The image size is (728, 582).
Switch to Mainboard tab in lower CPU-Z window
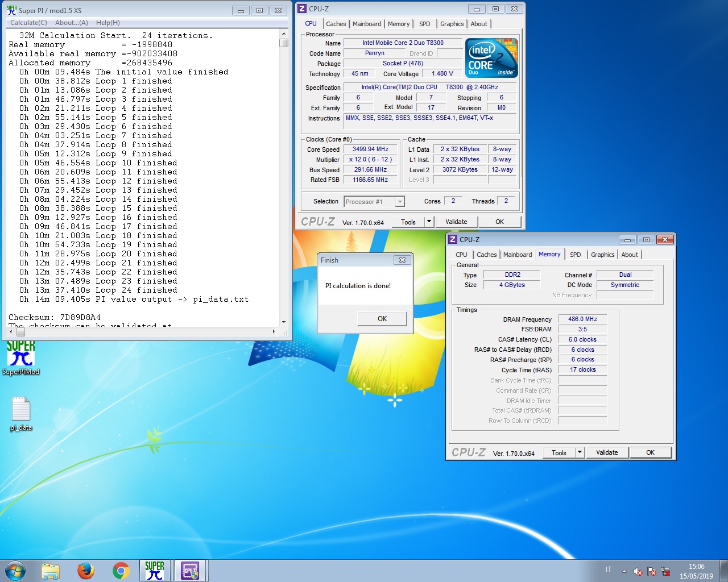pos(518,255)
